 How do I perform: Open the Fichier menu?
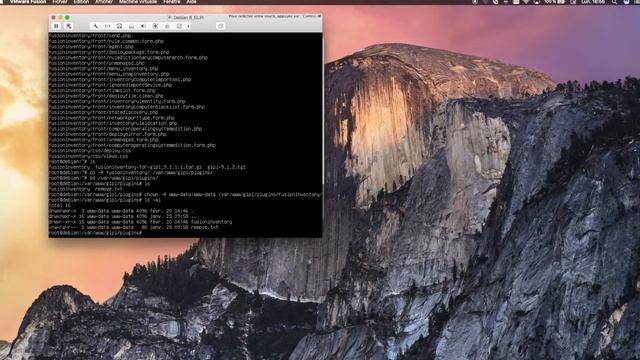pyautogui.click(x=60, y=2)
